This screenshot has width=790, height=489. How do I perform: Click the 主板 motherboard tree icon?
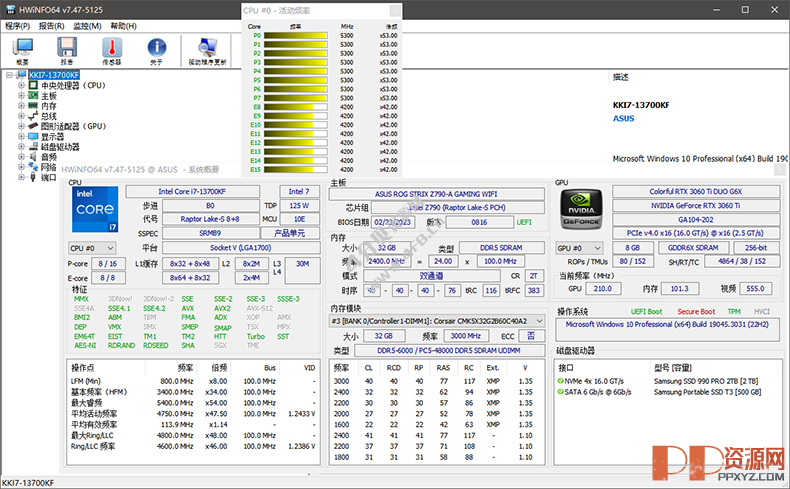[33, 96]
